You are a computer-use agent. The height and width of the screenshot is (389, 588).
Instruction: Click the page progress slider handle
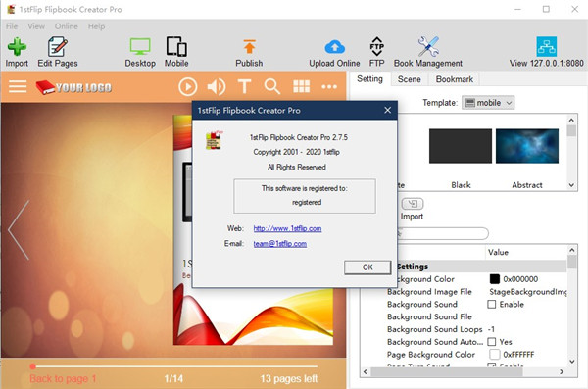pos(33,366)
